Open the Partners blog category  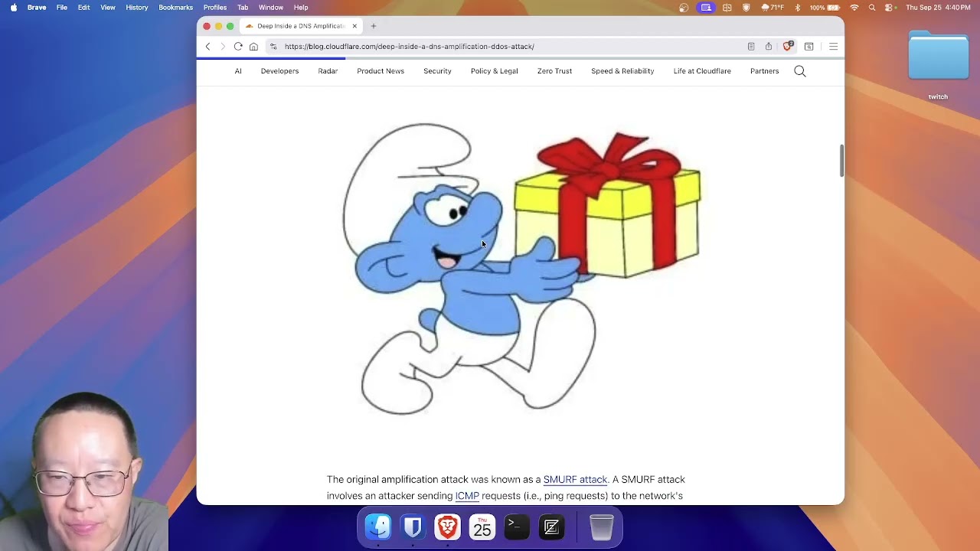point(765,71)
